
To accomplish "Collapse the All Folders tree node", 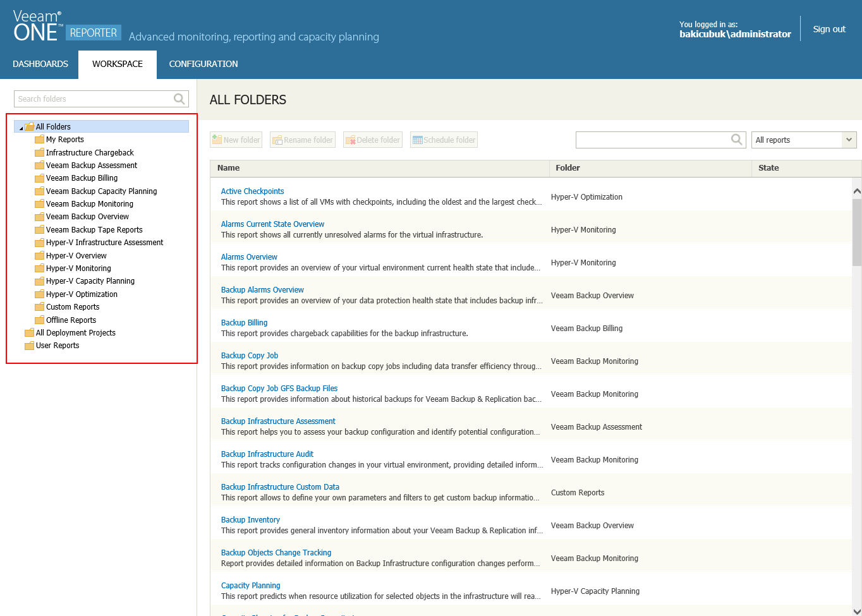I will point(21,128).
